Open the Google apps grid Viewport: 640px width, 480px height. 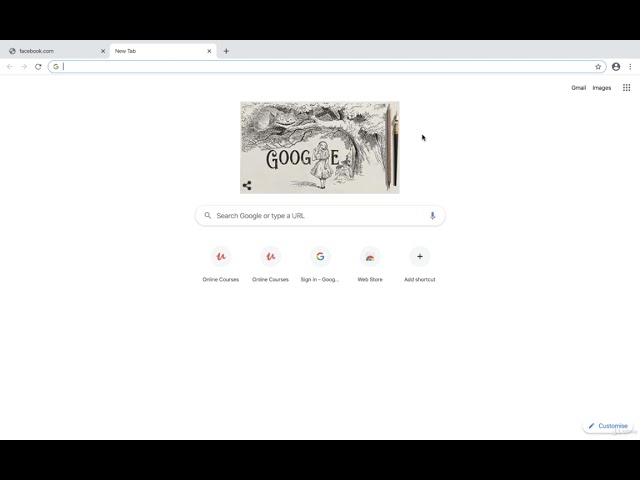[627, 87]
